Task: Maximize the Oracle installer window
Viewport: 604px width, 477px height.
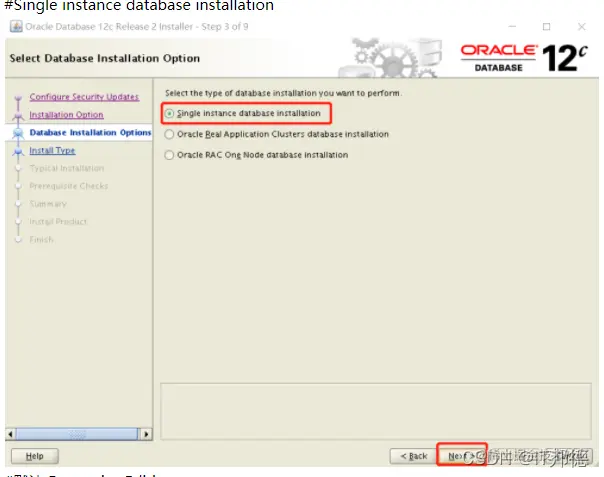Action: (x=546, y=27)
